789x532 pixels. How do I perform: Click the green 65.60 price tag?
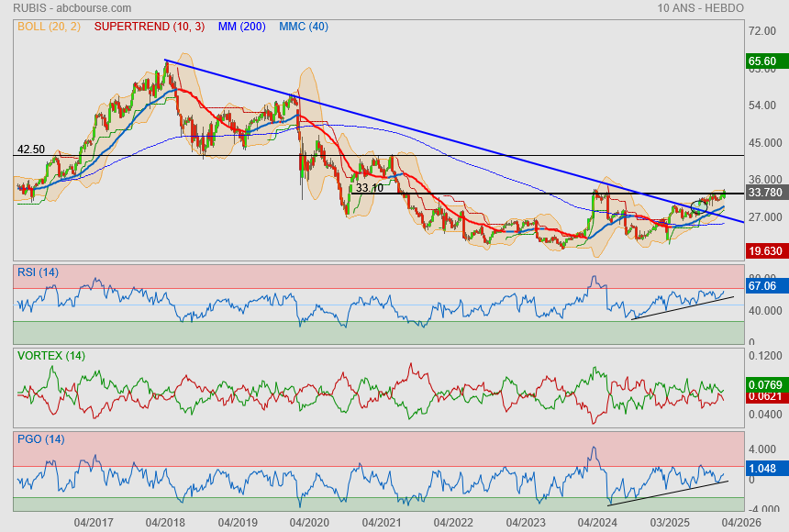[763, 61]
